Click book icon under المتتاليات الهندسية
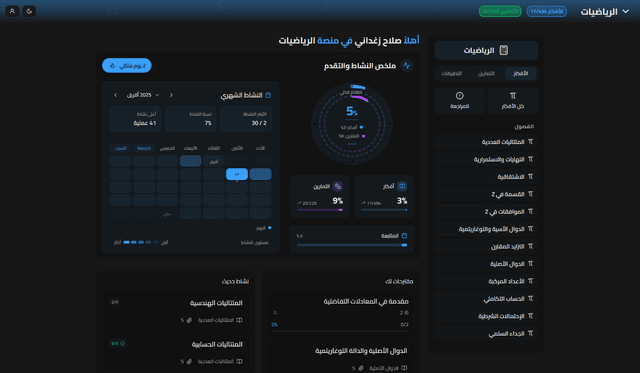The image size is (640, 373). (x=240, y=320)
